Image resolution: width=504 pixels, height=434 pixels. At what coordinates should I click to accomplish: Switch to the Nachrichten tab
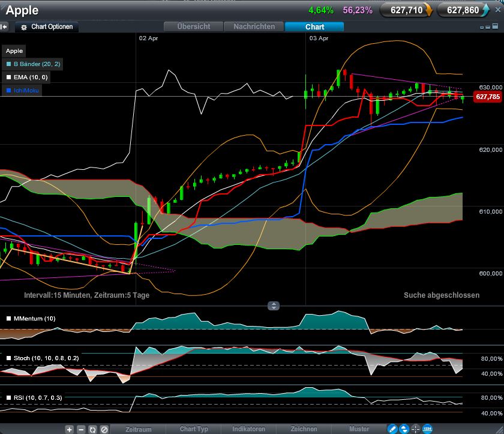[254, 26]
